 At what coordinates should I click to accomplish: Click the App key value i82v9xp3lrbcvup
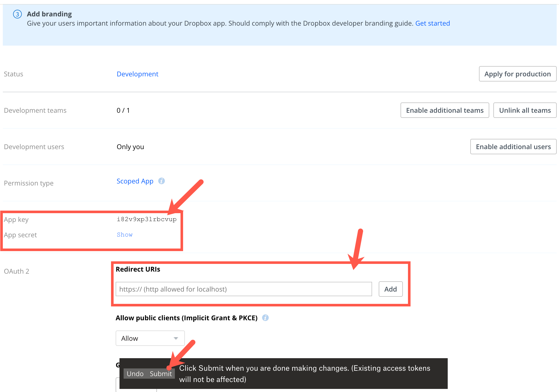click(x=147, y=219)
